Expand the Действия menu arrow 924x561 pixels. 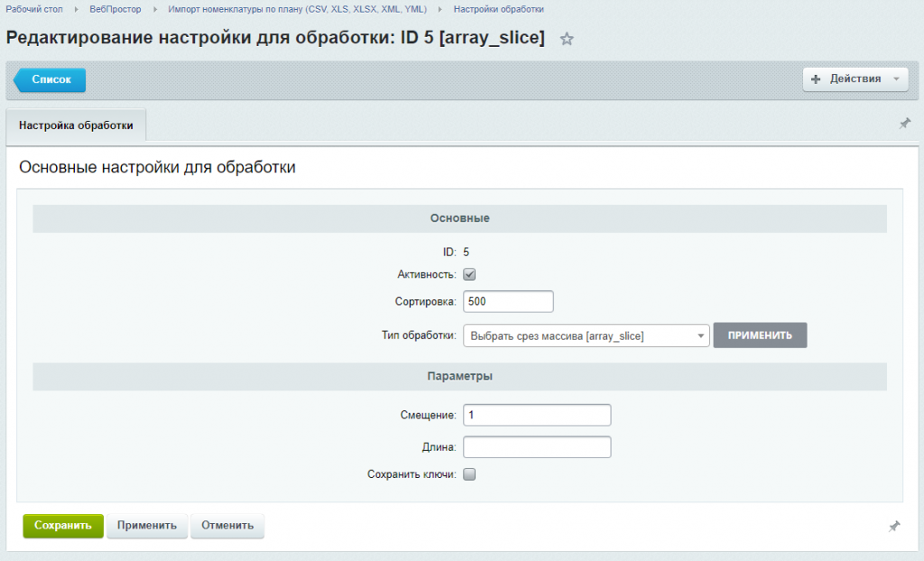[896, 79]
